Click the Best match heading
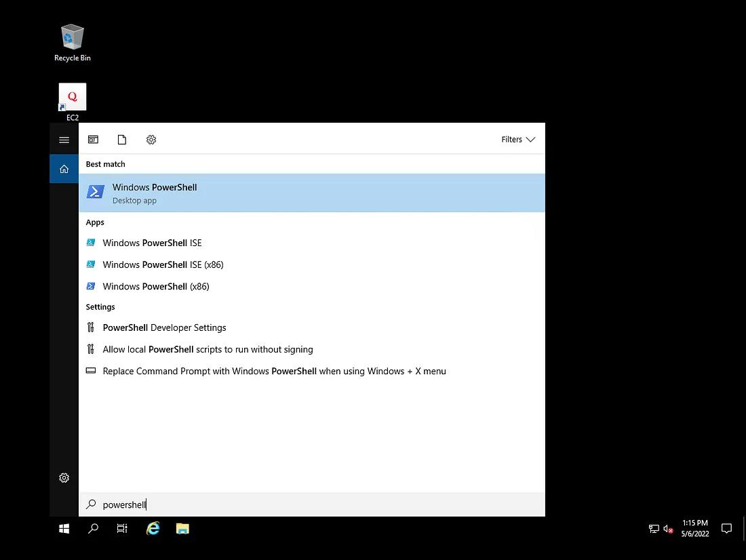 106,164
